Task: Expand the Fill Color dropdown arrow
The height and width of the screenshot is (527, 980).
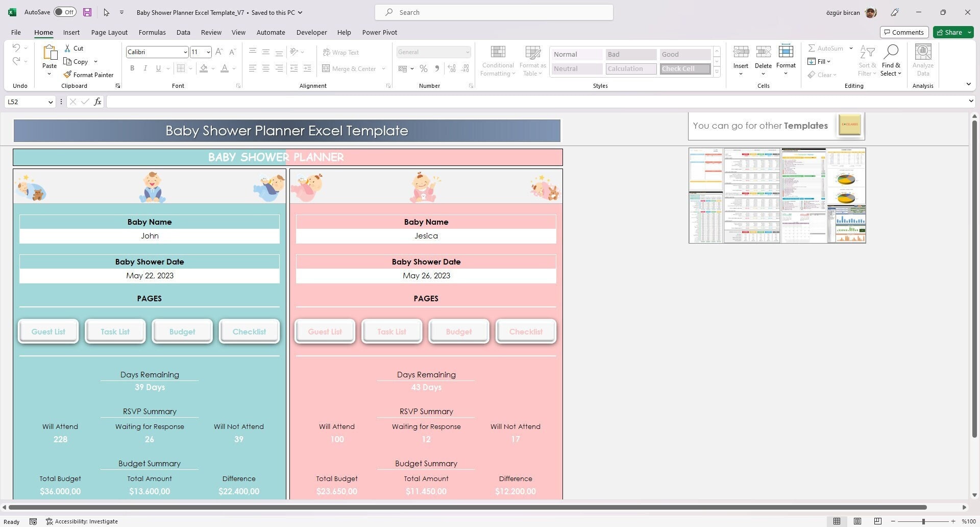Action: click(x=213, y=68)
